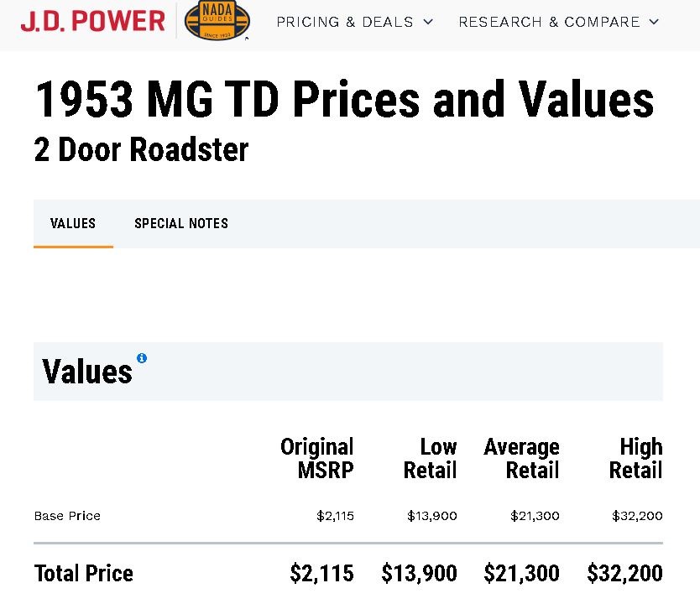Click the Base Price Low Retail $13,900 value
The image size is (700, 609).
click(x=432, y=516)
